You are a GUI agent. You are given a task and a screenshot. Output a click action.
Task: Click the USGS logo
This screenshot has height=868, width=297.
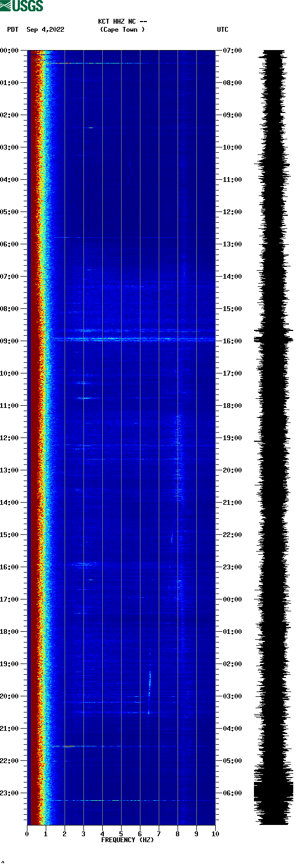pyautogui.click(x=22, y=6)
